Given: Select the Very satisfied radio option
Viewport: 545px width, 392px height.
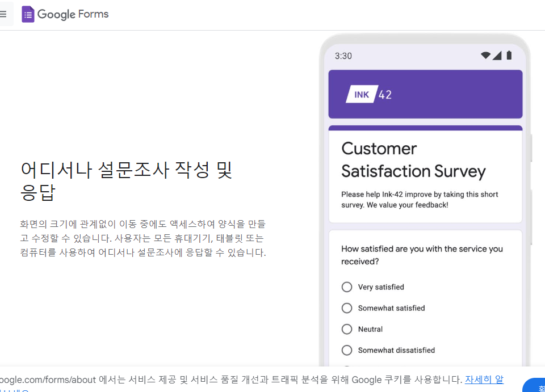Looking at the screenshot, I should pyautogui.click(x=347, y=287).
